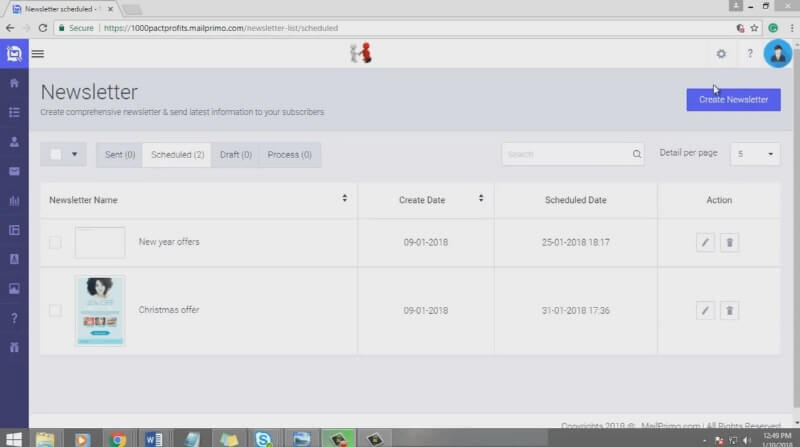Click the Create Newsletter button
Screen dimensions: 800x447
click(733, 100)
